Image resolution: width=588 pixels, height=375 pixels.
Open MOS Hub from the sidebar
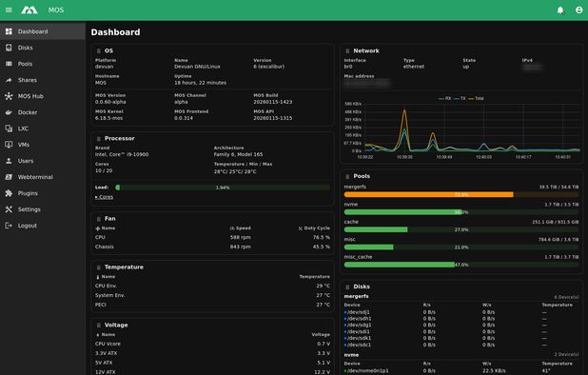[43, 96]
